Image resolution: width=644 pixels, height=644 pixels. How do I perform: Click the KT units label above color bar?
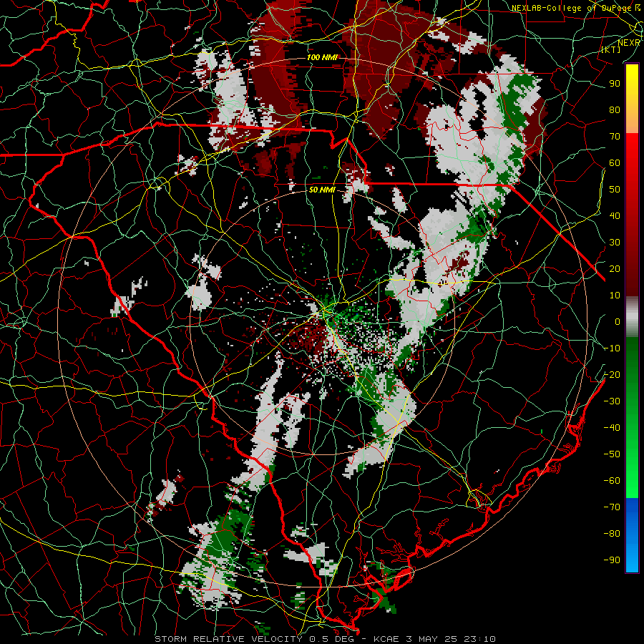(611, 49)
